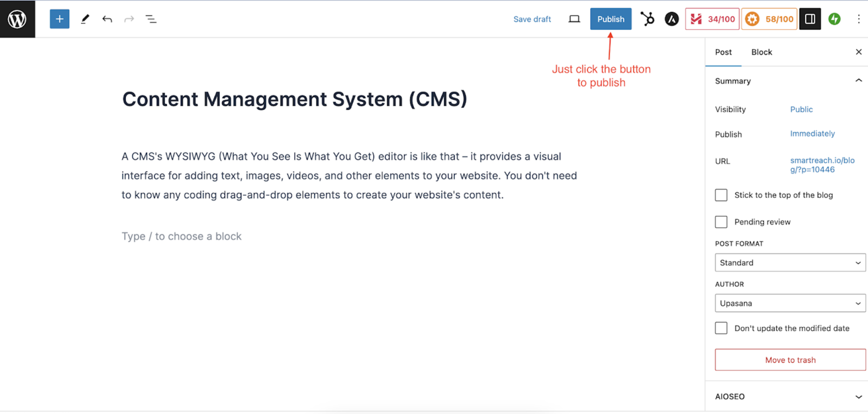The image size is (868, 414).
Task: Click the Type to choose a block area
Action: click(x=181, y=236)
